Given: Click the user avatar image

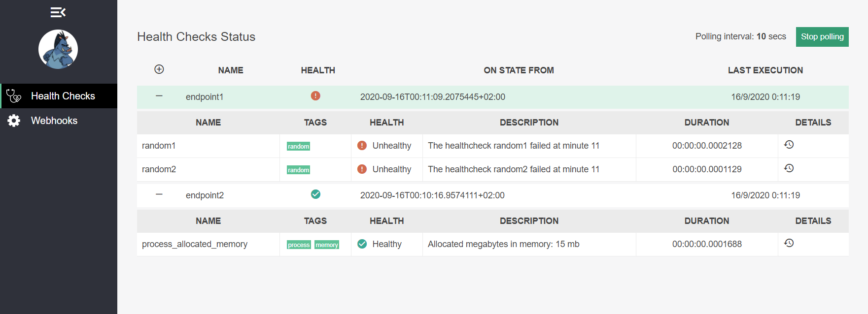Looking at the screenshot, I should [x=58, y=49].
